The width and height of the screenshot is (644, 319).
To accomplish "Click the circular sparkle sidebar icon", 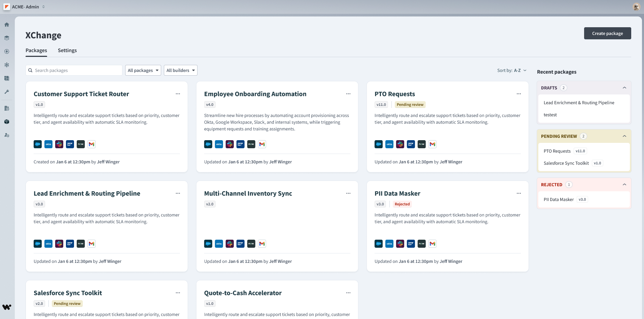I will tap(7, 51).
